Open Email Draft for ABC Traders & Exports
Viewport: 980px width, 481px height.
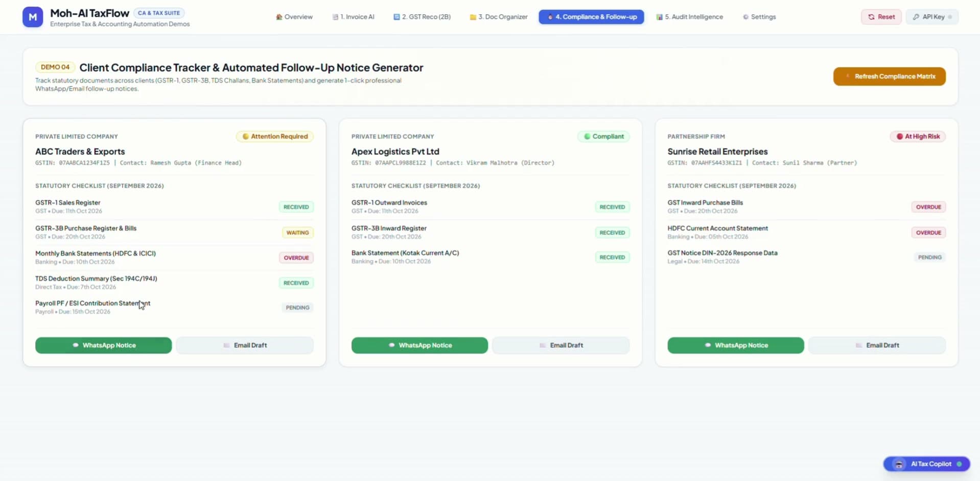point(245,345)
